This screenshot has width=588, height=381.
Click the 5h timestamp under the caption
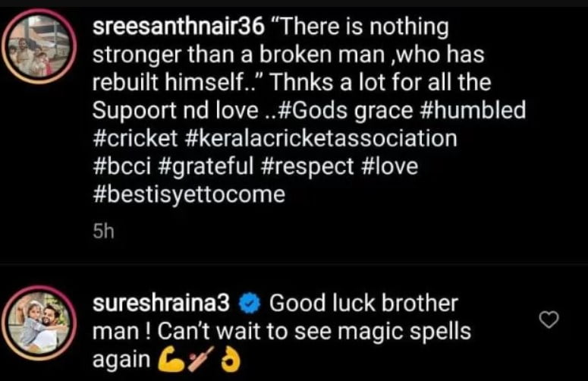(103, 231)
